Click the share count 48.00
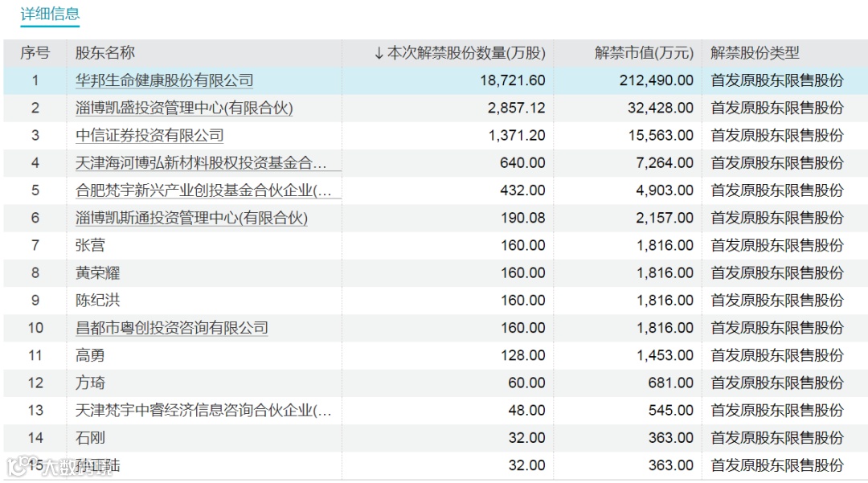868x483 pixels. (527, 411)
